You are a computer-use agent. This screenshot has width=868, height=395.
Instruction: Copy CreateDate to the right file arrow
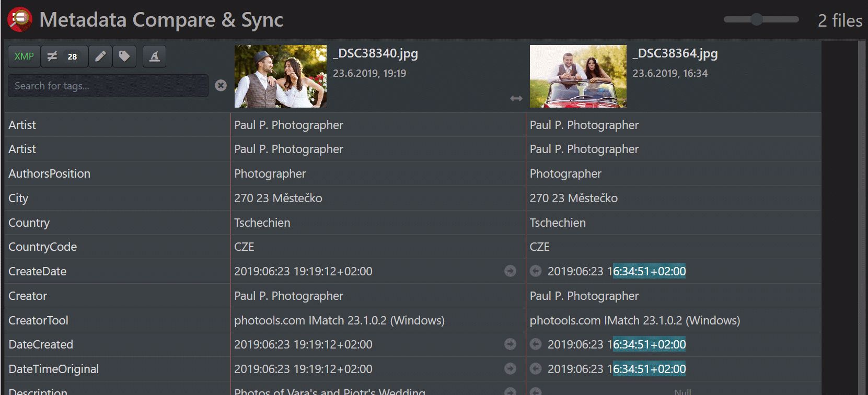510,271
